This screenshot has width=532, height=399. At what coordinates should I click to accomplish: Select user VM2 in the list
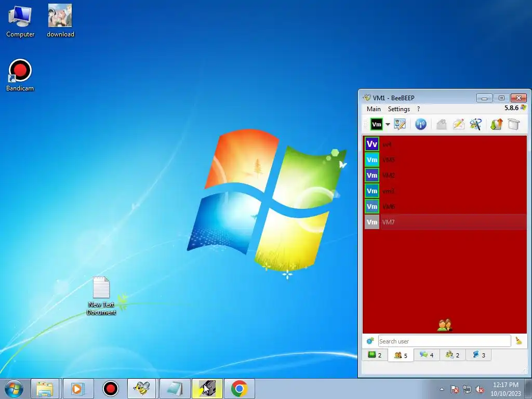pyautogui.click(x=445, y=176)
